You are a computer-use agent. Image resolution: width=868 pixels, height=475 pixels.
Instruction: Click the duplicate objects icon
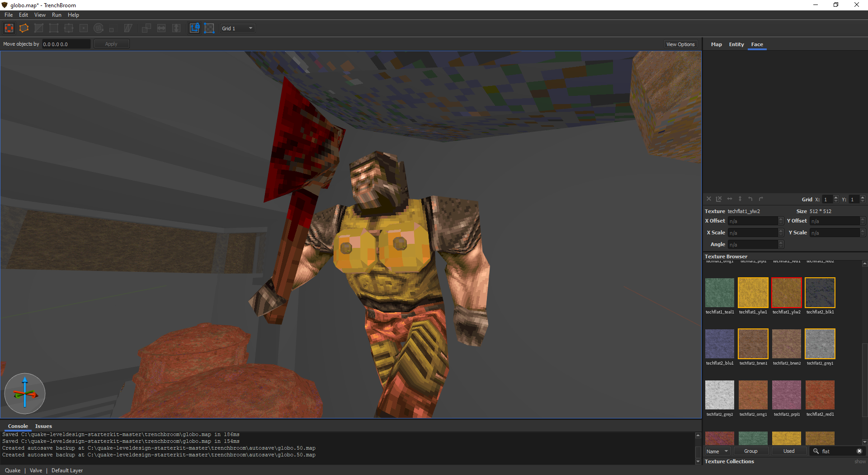click(146, 28)
